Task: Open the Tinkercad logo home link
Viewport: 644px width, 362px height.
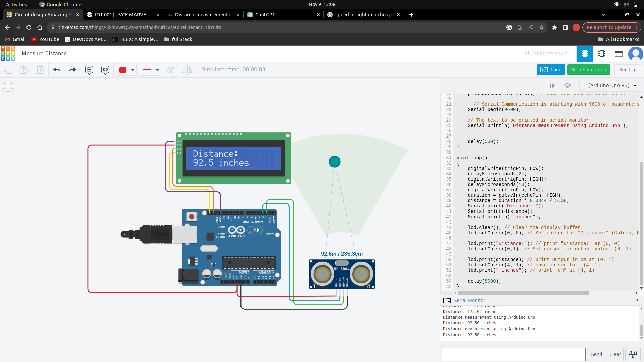Action: point(8,54)
